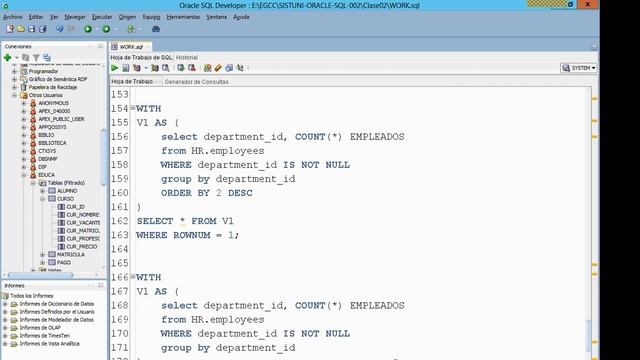Click the Autotrace icon
This screenshot has height=360, width=640.
coord(155,68)
